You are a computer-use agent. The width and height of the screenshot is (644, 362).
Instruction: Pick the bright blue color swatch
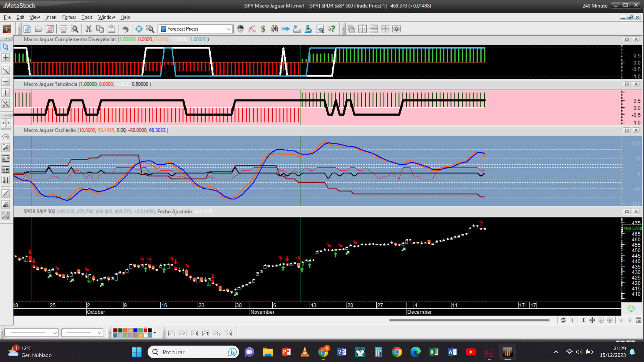coord(135,330)
